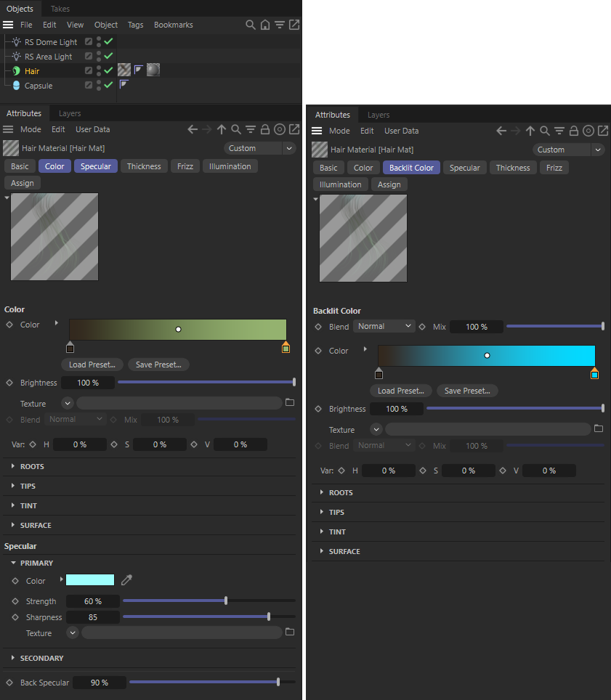Viewport: 611px width, 700px height.
Task: Select the striped hair material tag on Hair
Action: point(124,70)
